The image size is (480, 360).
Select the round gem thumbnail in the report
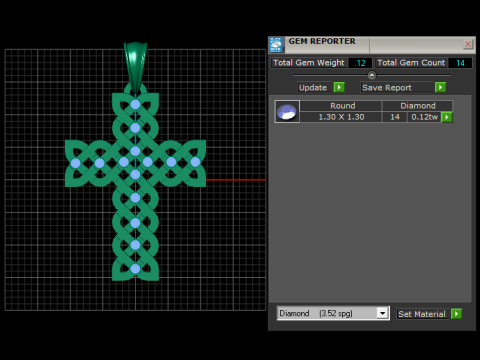click(x=287, y=111)
